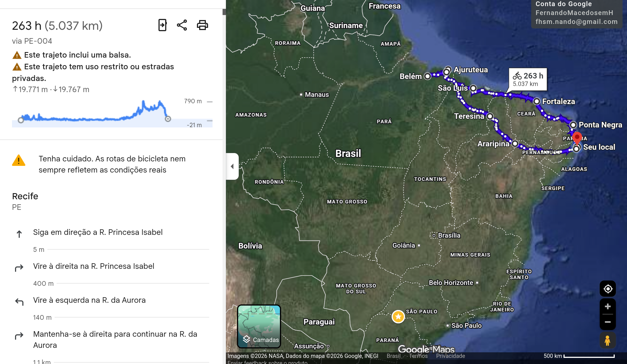Click the 263 h route time bubble

click(x=528, y=79)
